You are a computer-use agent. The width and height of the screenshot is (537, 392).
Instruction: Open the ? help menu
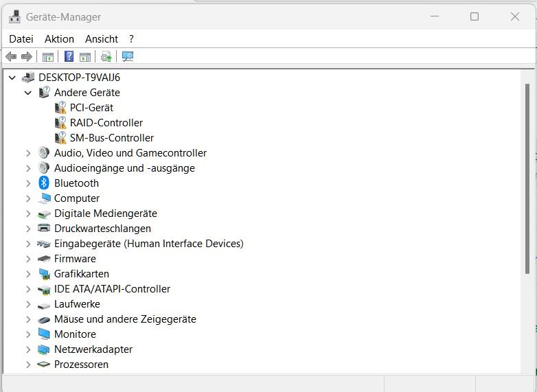[x=132, y=39]
